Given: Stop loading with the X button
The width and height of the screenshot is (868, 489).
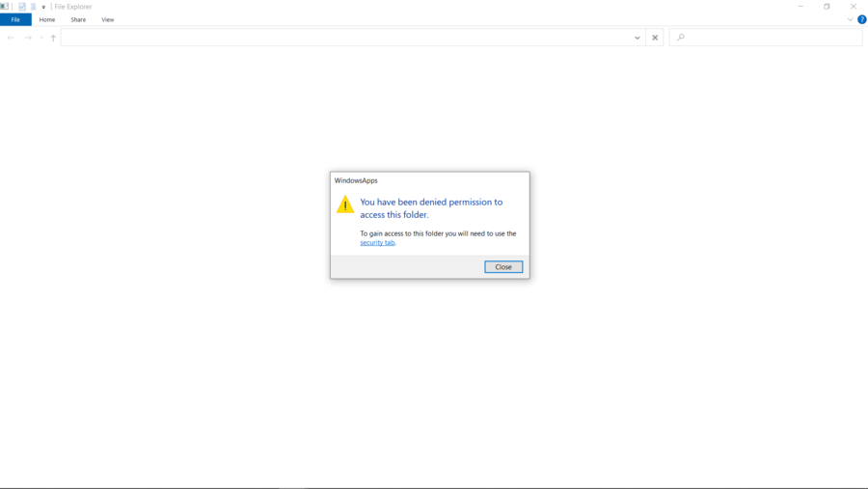Looking at the screenshot, I should point(655,38).
